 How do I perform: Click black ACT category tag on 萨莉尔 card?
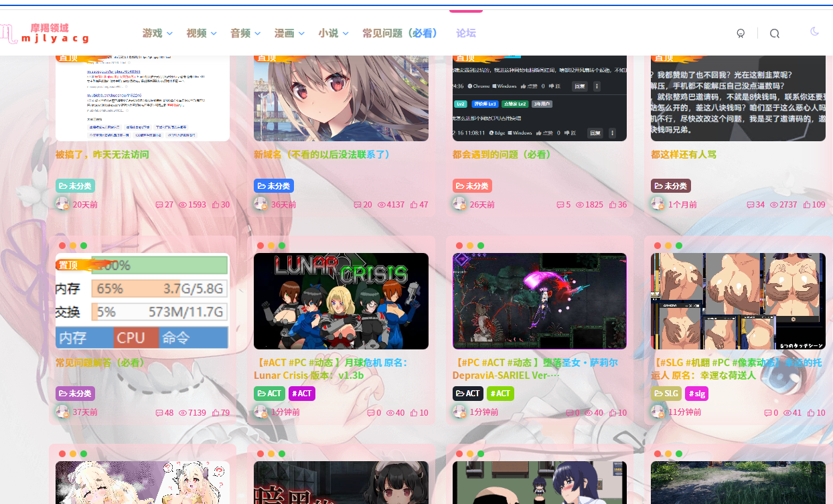tap(468, 394)
